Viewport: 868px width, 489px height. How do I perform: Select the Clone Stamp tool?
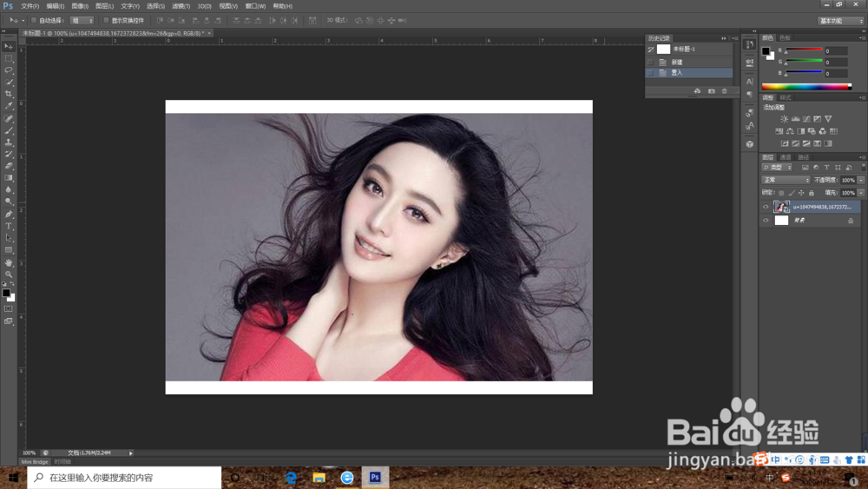pyautogui.click(x=9, y=142)
